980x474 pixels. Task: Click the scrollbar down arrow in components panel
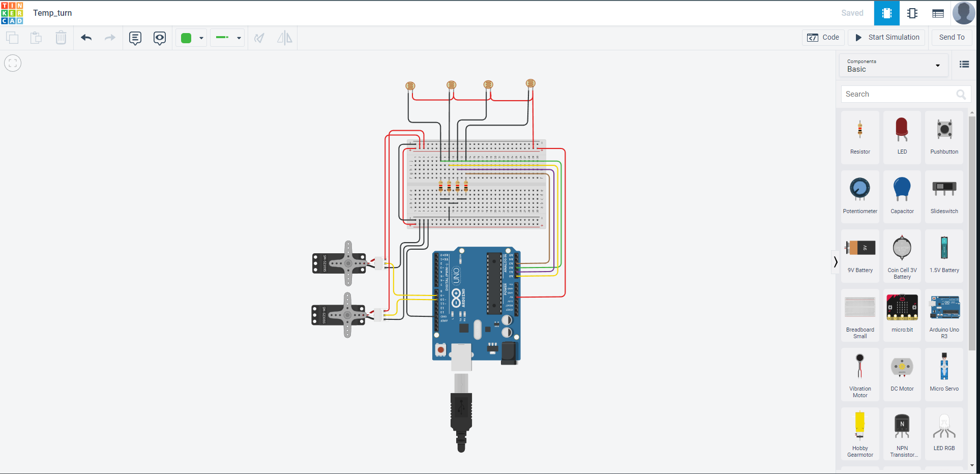pos(972,465)
